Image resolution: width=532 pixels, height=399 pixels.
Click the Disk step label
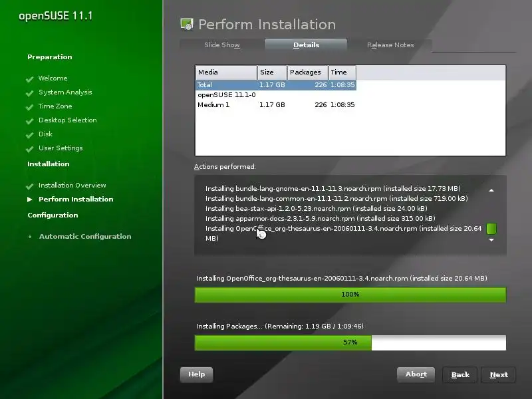(45, 134)
